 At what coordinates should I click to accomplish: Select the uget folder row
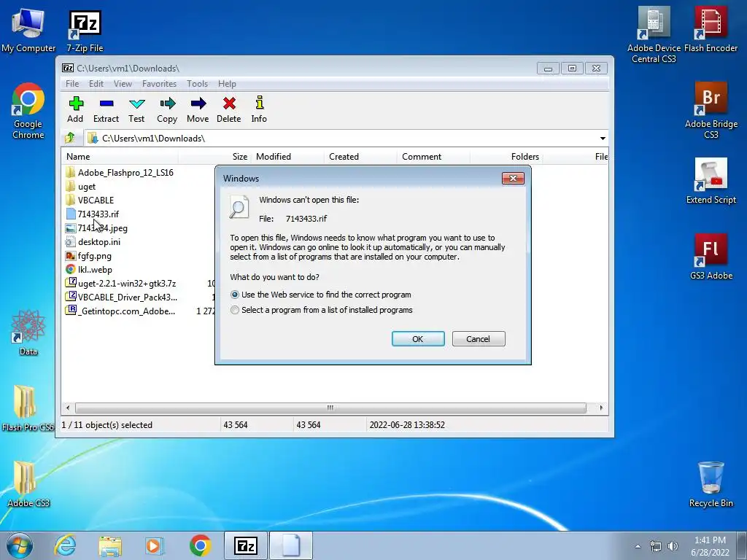[x=86, y=187]
